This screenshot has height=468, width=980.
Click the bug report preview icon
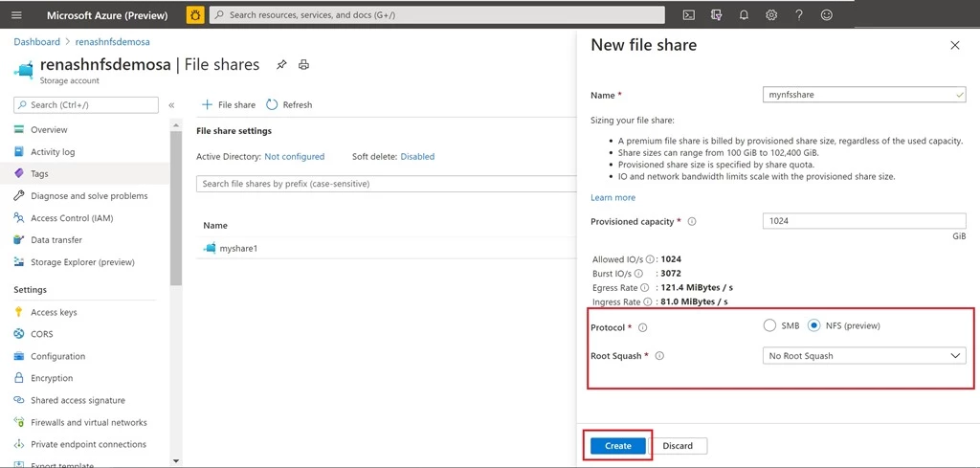[x=195, y=15]
